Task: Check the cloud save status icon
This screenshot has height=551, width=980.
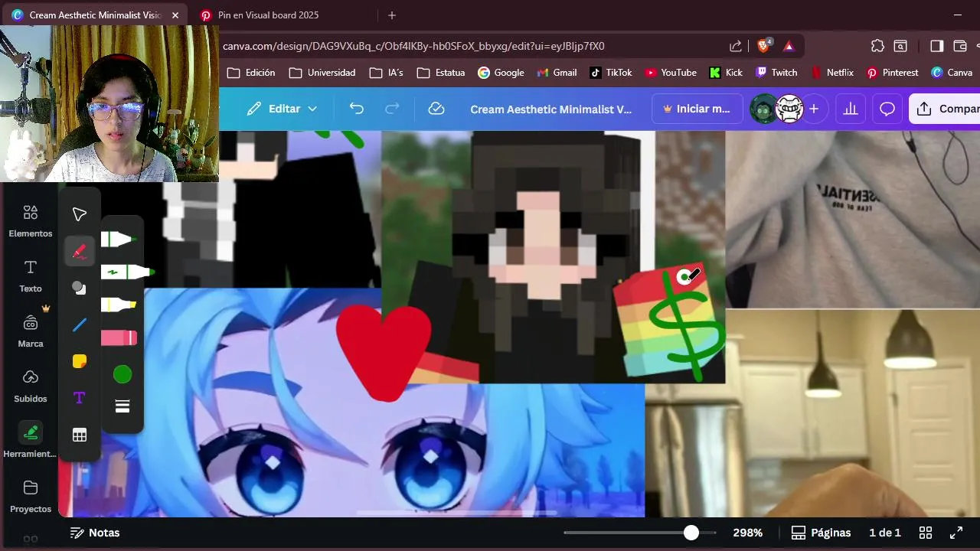Action: coord(436,109)
